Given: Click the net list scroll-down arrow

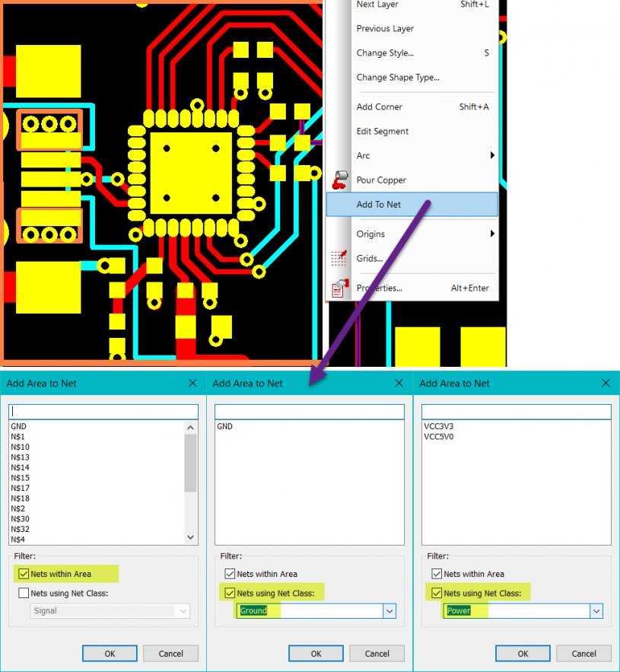Looking at the screenshot, I should coord(191,537).
